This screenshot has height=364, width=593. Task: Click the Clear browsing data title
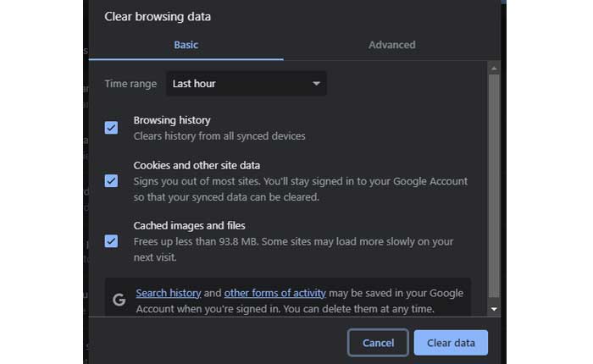[158, 16]
